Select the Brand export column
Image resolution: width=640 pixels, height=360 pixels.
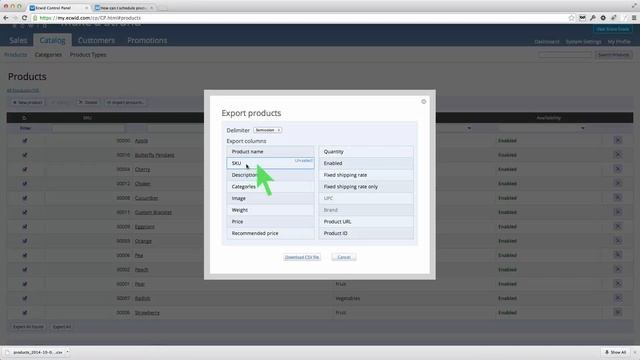(x=366, y=210)
